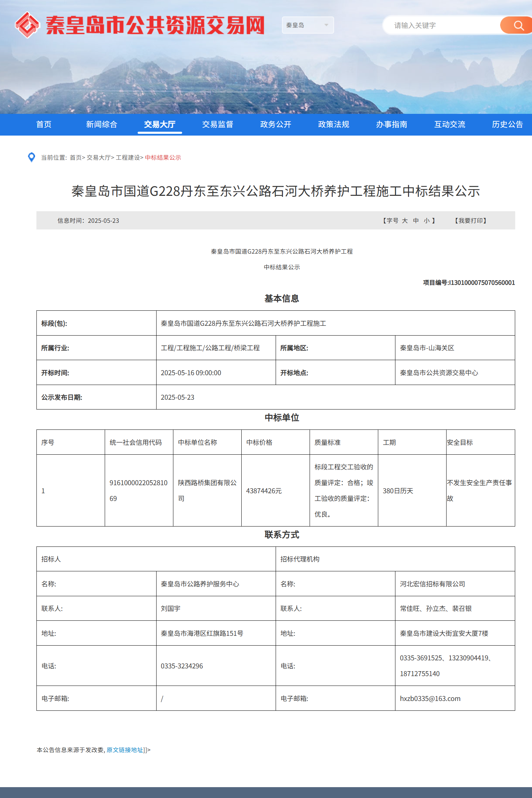
Task: Click the red diamond site logo
Action: coord(27,25)
